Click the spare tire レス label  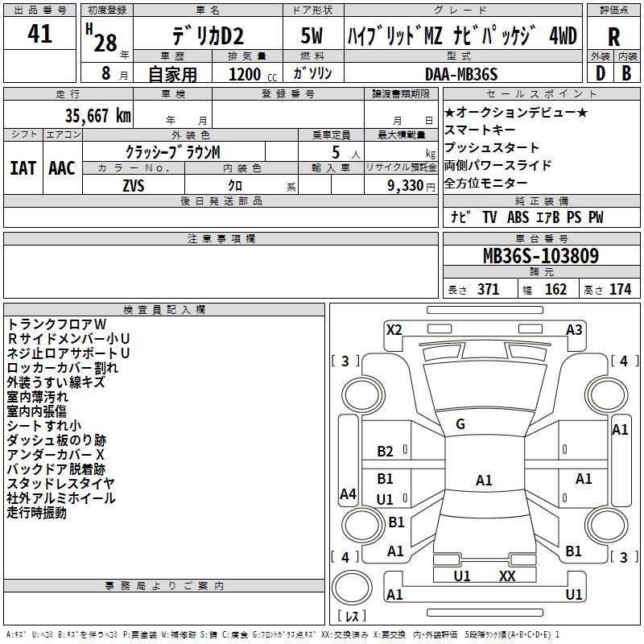pos(352,616)
